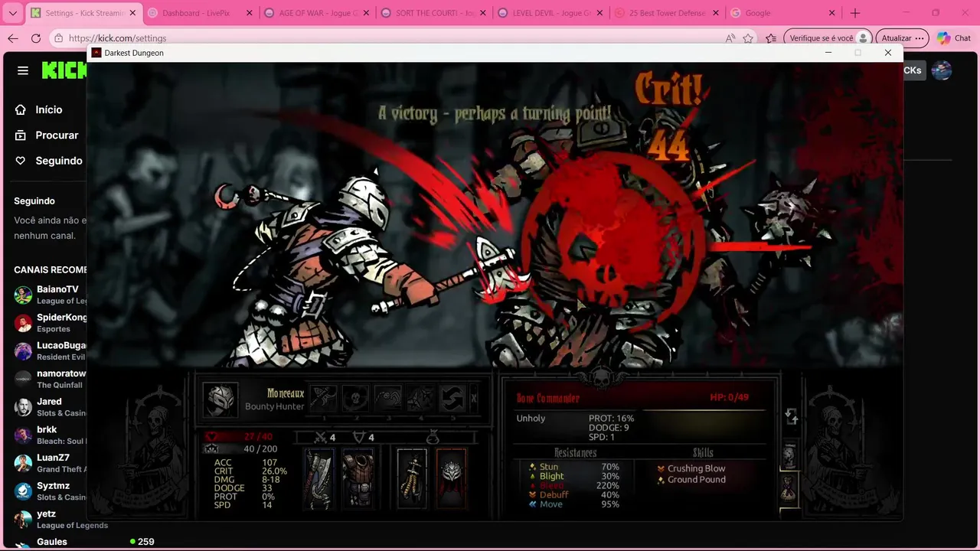Minimize the Darkest Dungeon window

pos(828,53)
